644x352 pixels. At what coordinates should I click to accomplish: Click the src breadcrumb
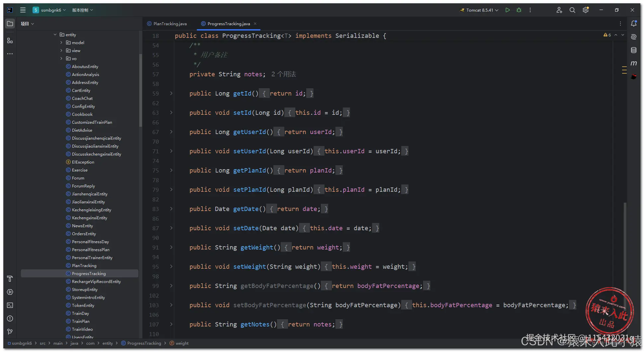pos(43,343)
